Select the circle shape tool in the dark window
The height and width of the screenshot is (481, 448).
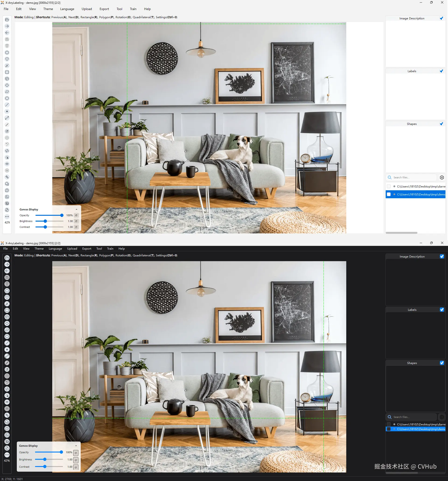coord(7,336)
